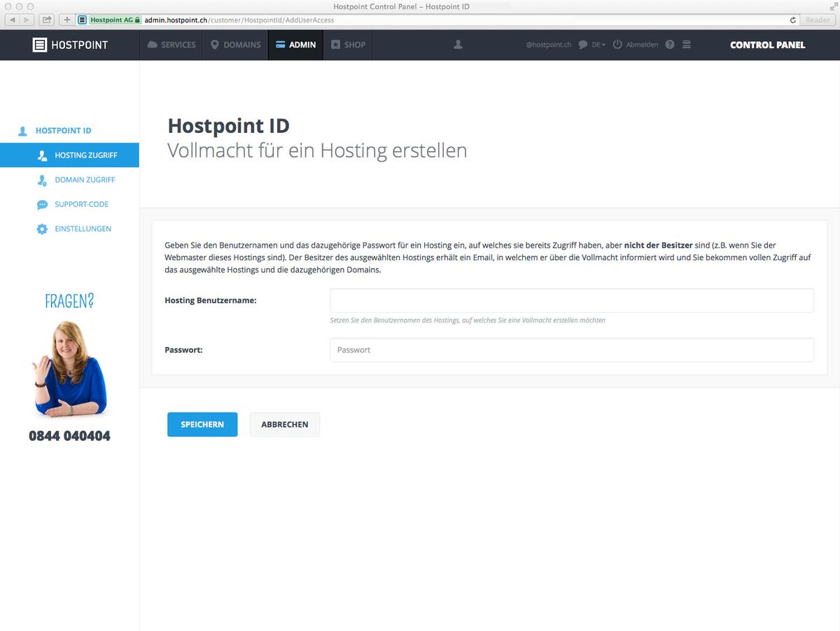Click the Abmelden power icon
The height and width of the screenshot is (631, 840).
click(x=617, y=44)
